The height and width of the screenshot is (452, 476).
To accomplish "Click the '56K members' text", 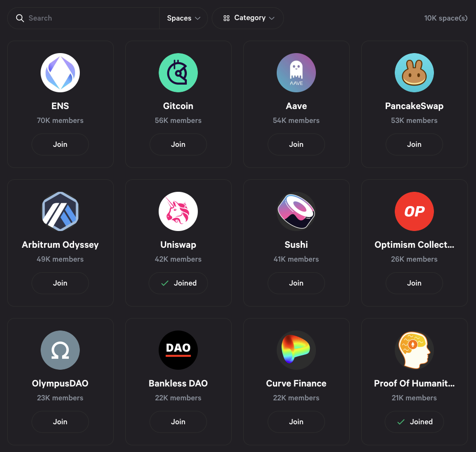I will pos(178,121).
